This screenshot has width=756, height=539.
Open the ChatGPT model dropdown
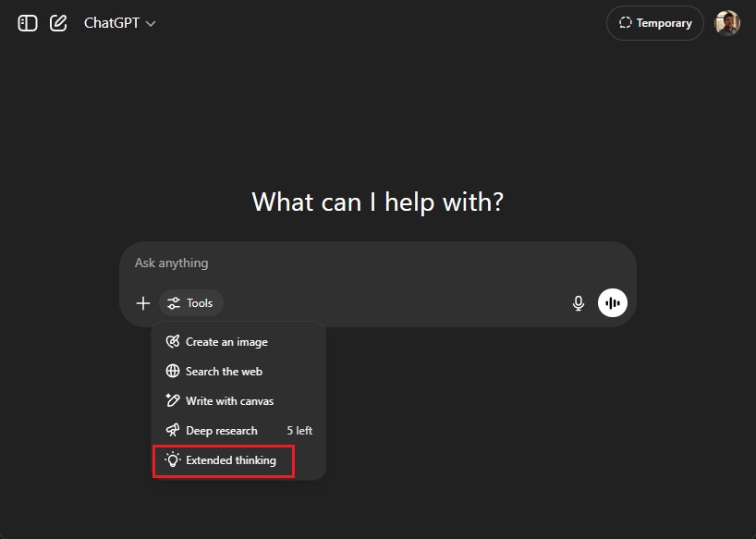pyautogui.click(x=119, y=22)
